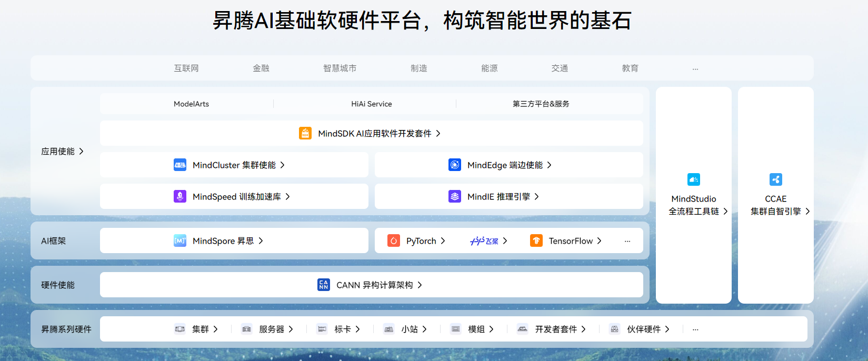Image resolution: width=868 pixels, height=361 pixels.
Task: Click ellipsis after TensorFlow in AI框架 row
Action: 627,241
